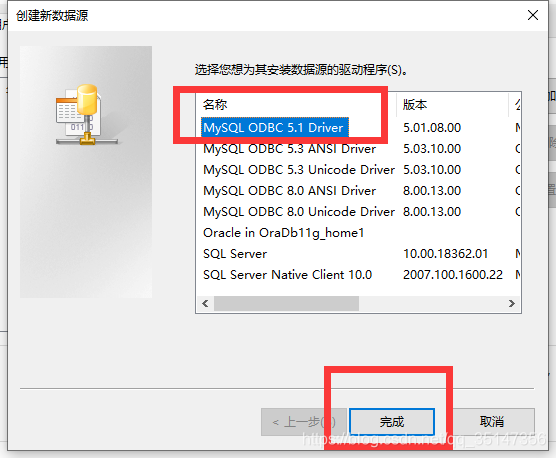The height and width of the screenshot is (458, 556).
Task: Click the 名称 column header
Action: pyautogui.click(x=296, y=105)
